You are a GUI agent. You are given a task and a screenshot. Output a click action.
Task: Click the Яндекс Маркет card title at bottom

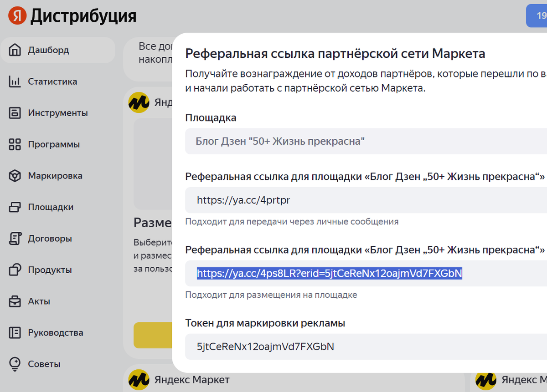192,380
